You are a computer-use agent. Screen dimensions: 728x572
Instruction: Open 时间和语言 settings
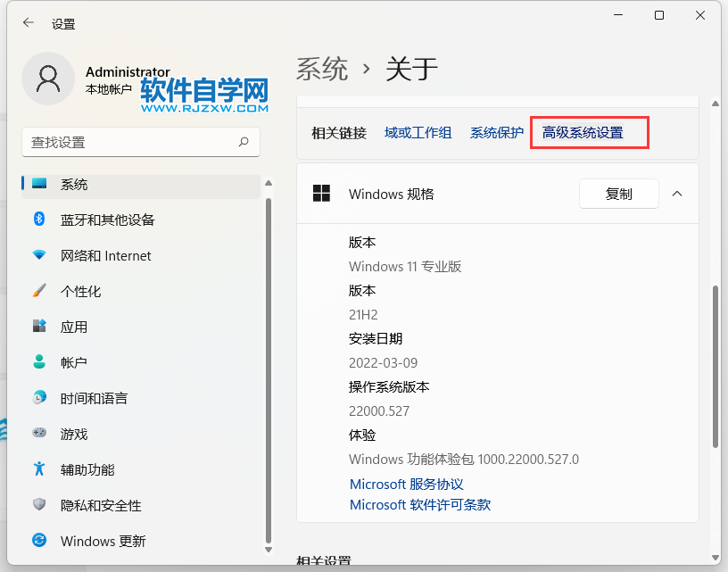click(x=141, y=398)
